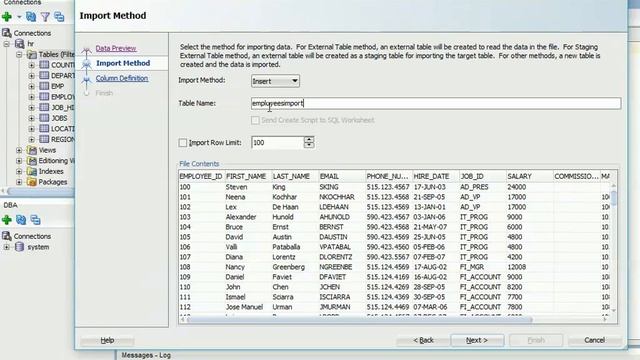This screenshot has width=640, height=360.
Task: Click the DBA panel green plus icon
Action: pyautogui.click(x=7, y=220)
